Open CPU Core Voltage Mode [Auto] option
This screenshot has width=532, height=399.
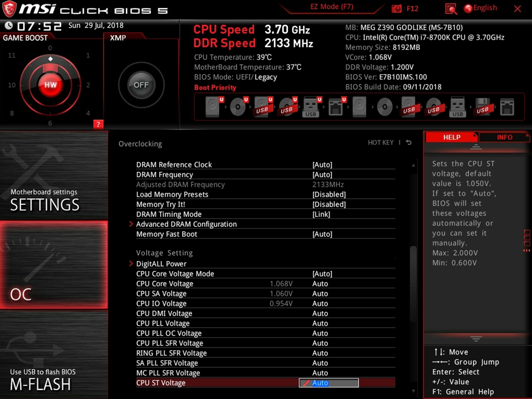(x=322, y=274)
